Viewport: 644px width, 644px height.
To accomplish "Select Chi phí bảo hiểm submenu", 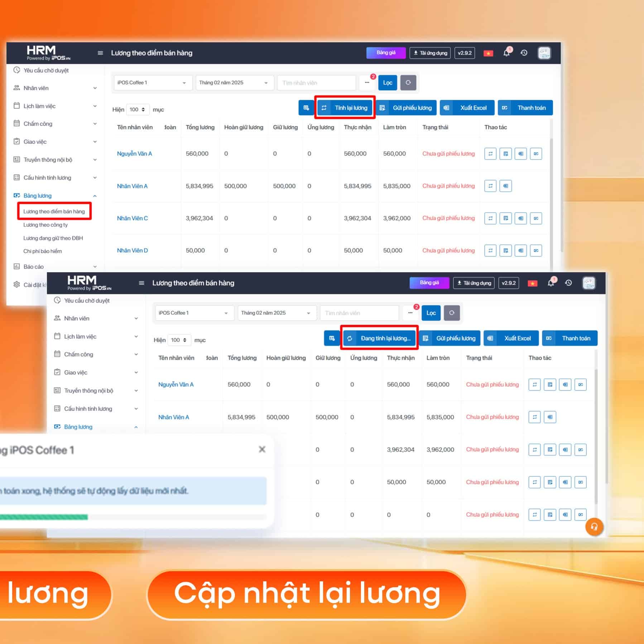I will coord(43,251).
